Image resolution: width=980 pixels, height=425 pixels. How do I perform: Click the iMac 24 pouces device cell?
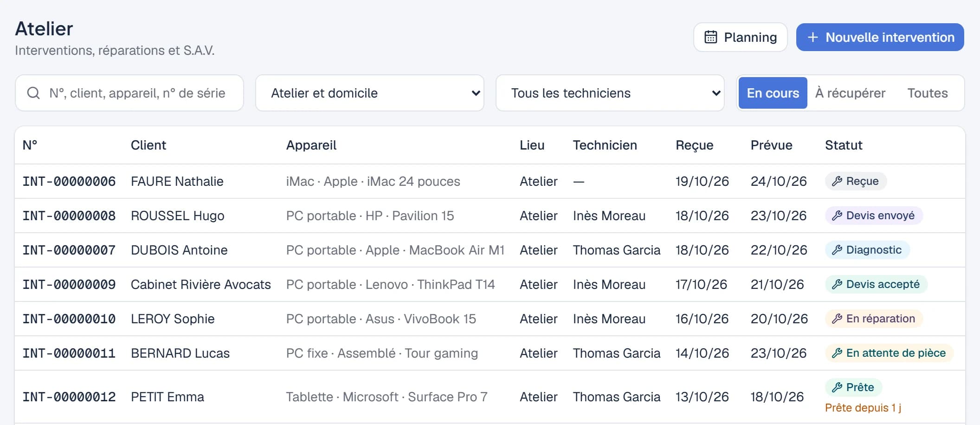(x=373, y=181)
